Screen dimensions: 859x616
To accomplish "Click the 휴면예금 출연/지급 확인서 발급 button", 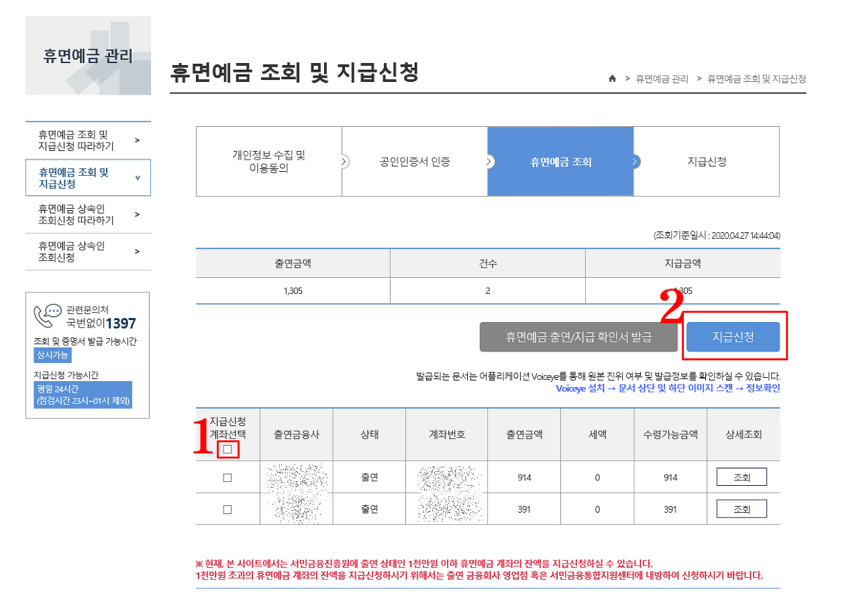I will 578,337.
